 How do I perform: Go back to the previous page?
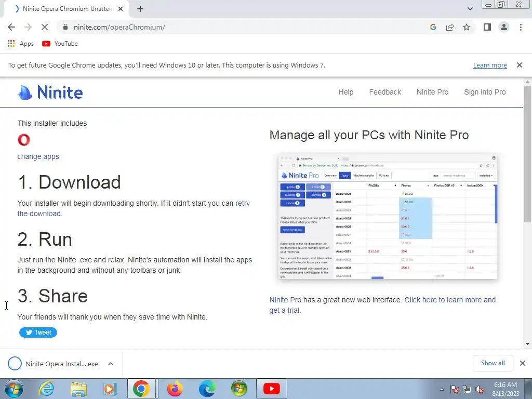pyautogui.click(x=11, y=27)
